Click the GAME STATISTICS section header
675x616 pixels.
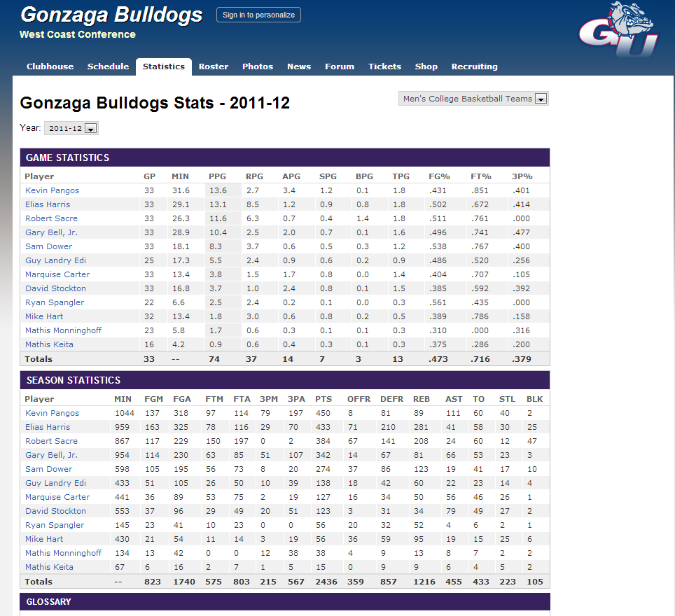point(284,157)
